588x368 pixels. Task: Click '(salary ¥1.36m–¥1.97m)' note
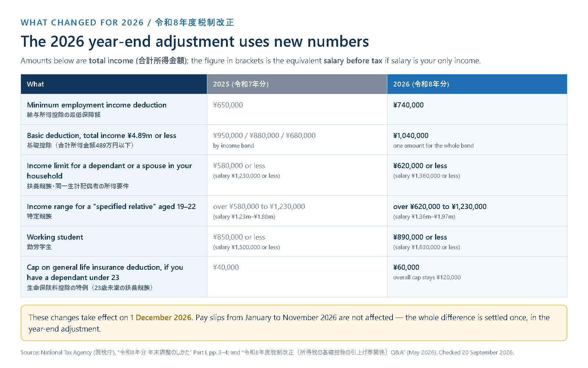(424, 217)
